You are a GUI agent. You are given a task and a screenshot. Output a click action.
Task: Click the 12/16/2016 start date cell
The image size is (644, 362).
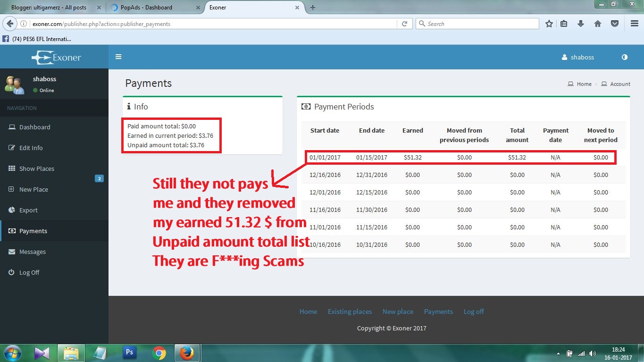(325, 175)
